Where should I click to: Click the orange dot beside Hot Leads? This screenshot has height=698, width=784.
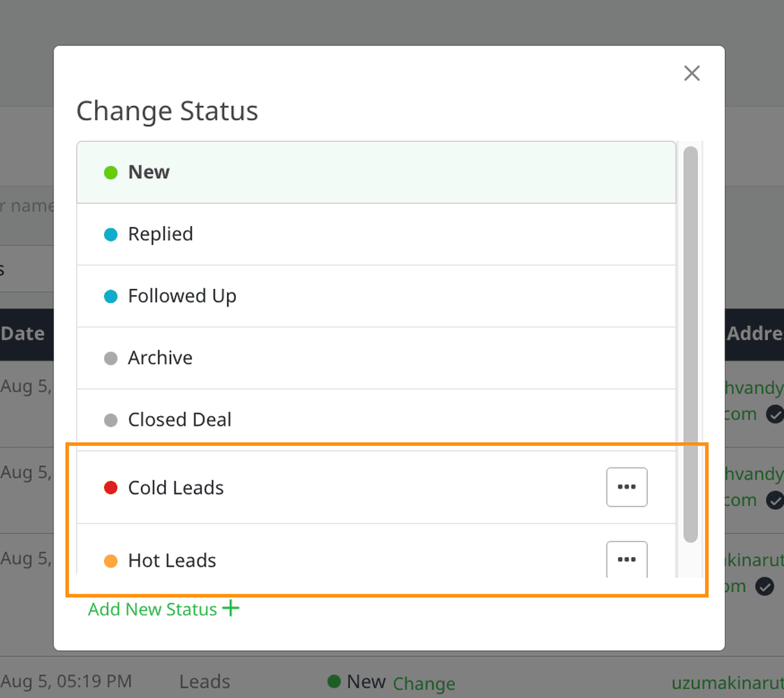[110, 560]
